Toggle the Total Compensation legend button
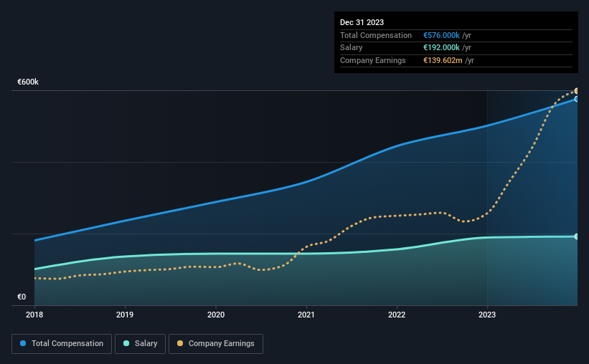The height and width of the screenshot is (364, 589). [62, 344]
